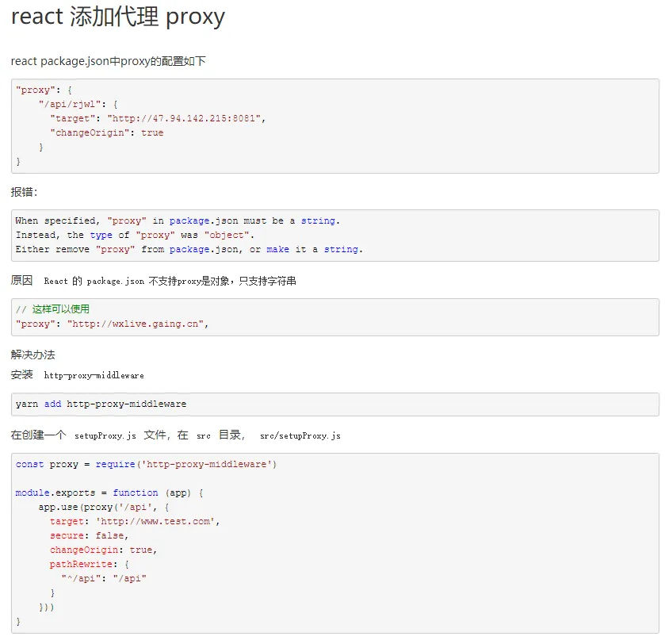
Task: Click the "Either remove" error line
Action: (x=189, y=249)
